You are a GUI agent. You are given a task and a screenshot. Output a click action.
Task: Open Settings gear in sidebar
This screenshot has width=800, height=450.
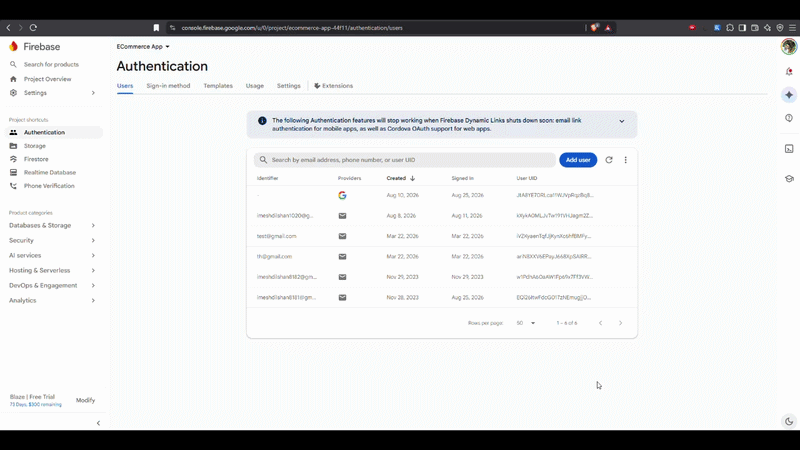(13, 93)
